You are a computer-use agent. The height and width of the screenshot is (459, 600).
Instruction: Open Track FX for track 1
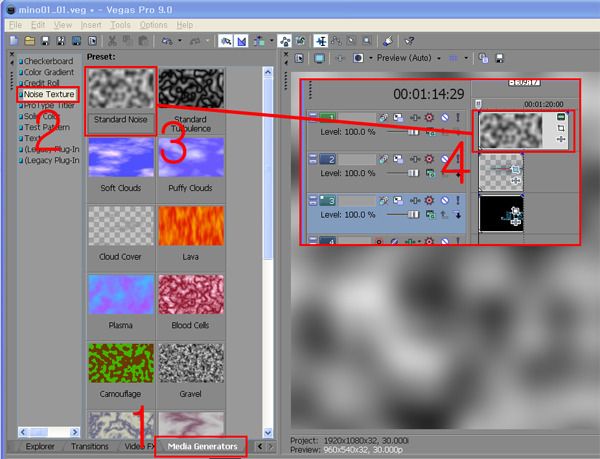414,118
